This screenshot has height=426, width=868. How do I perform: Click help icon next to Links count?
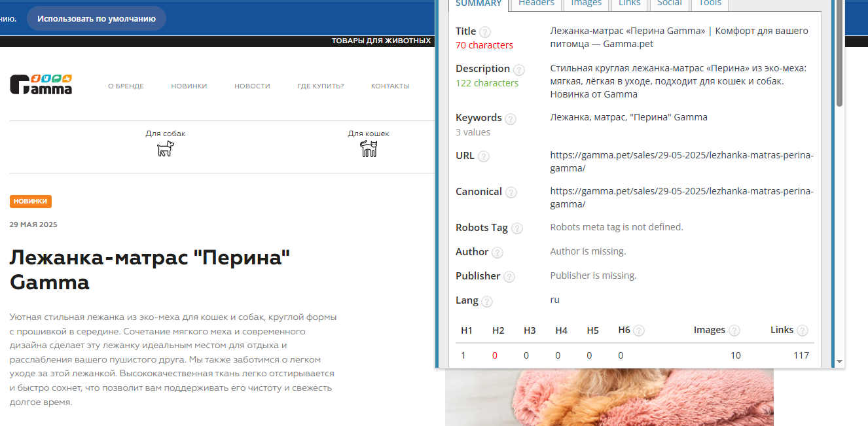tap(802, 331)
